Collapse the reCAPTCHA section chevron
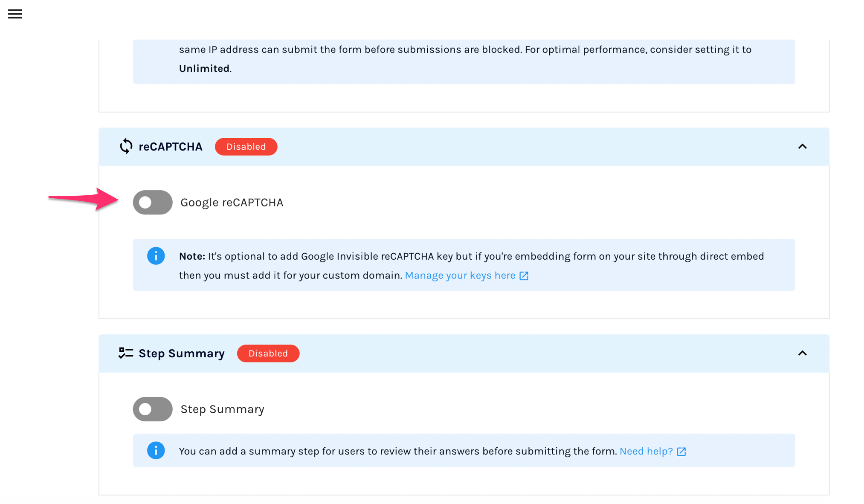 click(x=802, y=146)
